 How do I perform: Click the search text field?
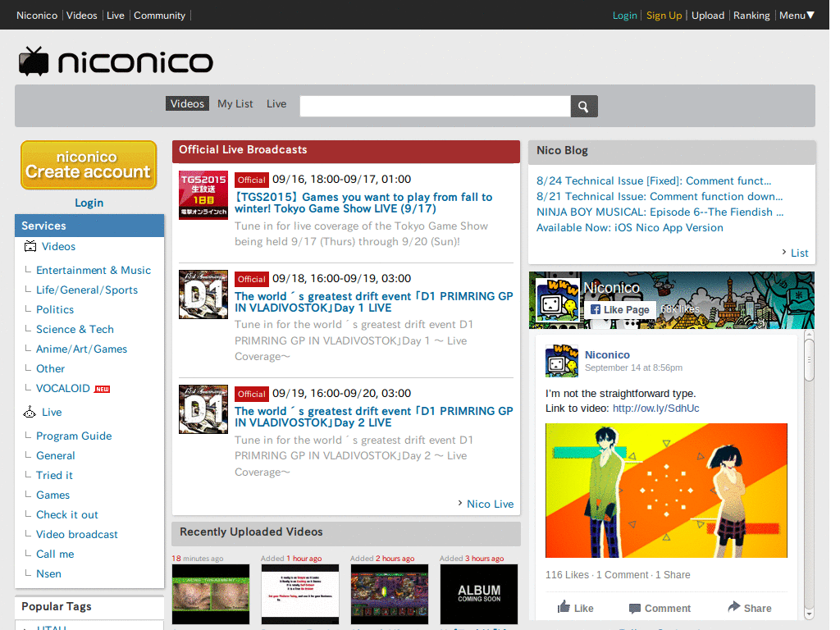(x=435, y=106)
